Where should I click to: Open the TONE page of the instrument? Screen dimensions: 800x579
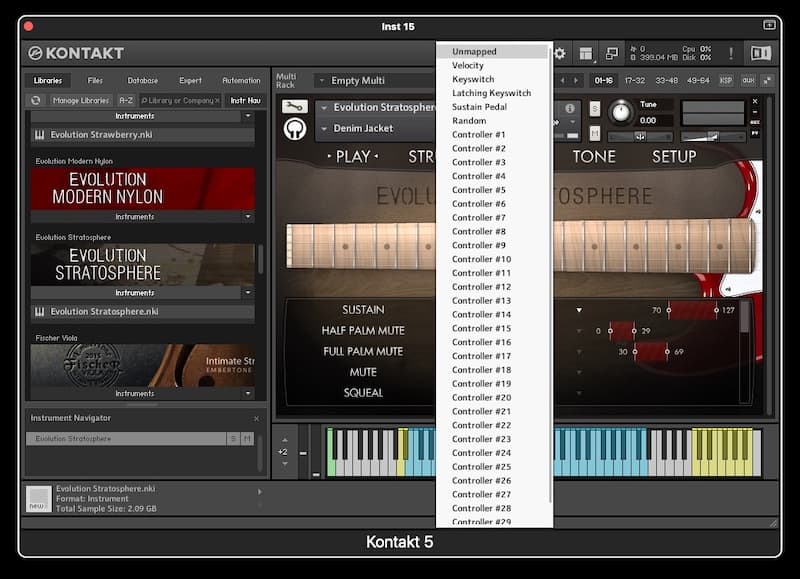[594, 157]
